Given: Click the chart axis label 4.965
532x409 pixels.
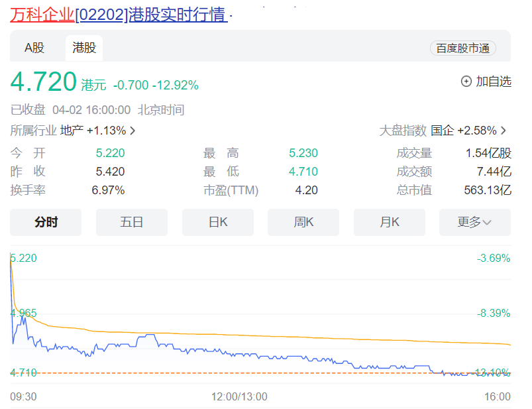Looking at the screenshot, I should click(x=23, y=313).
